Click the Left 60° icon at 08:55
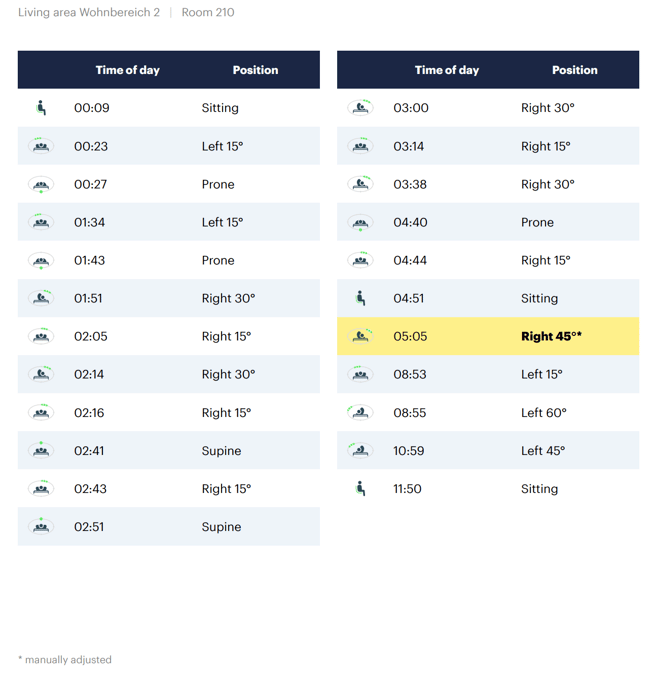 coord(360,412)
